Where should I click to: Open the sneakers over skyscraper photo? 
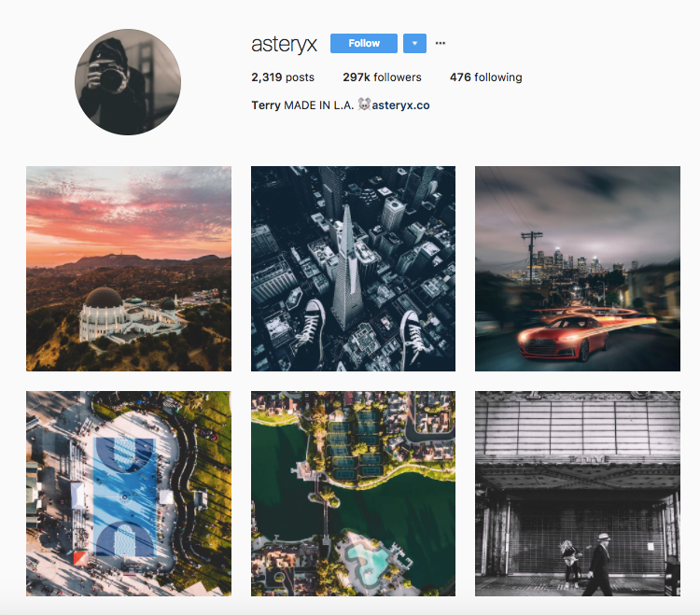[353, 269]
